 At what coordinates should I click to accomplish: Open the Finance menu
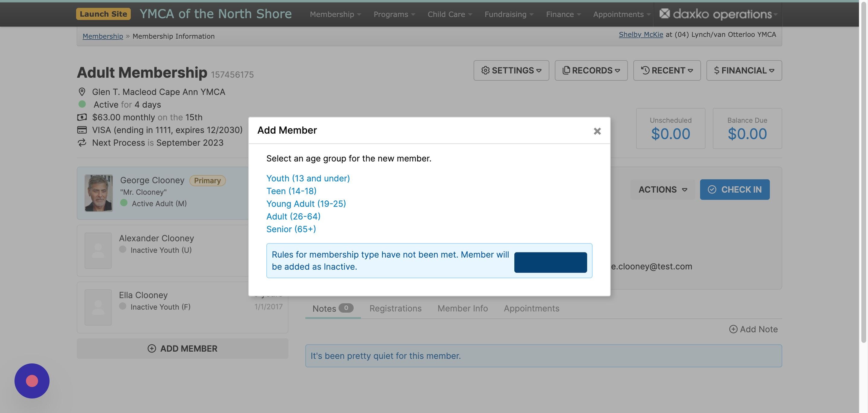563,14
